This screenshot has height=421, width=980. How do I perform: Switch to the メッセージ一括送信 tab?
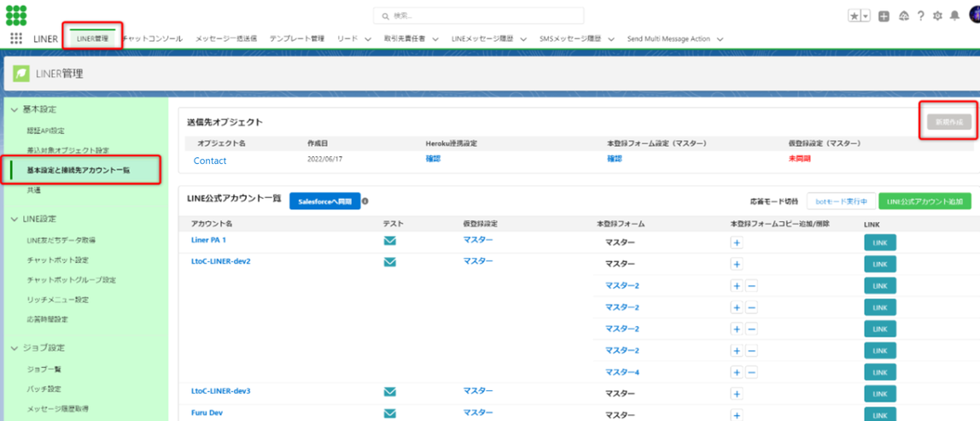[x=225, y=38]
